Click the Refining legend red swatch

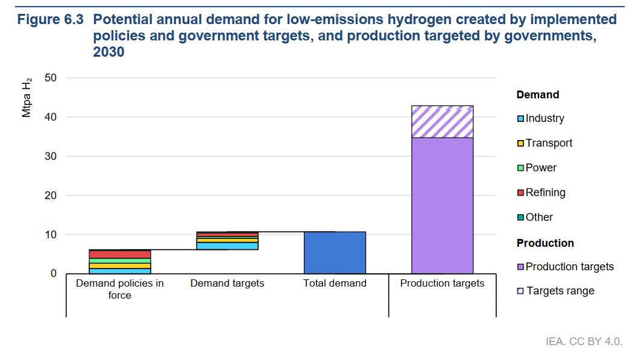pyautogui.click(x=521, y=193)
